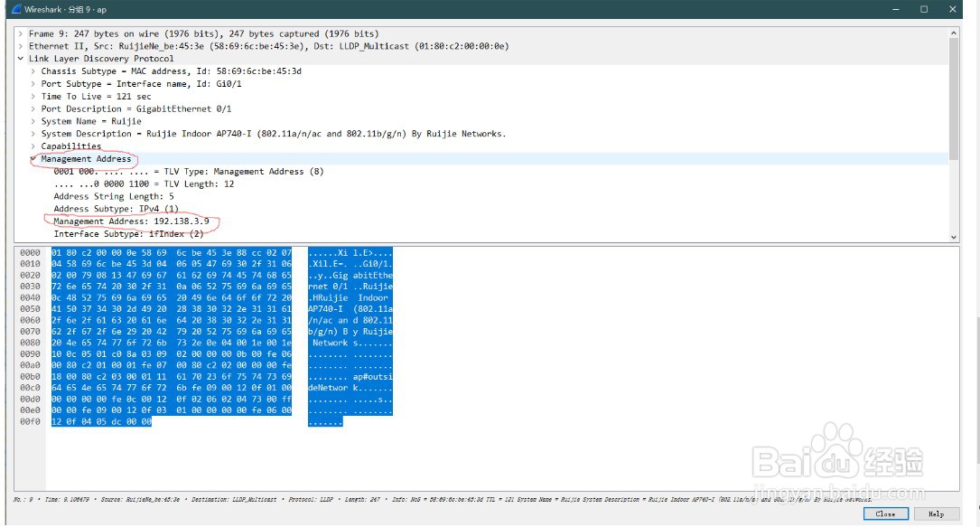
Task: Select TLV Length: 12 line
Action: pyautogui.click(x=144, y=184)
